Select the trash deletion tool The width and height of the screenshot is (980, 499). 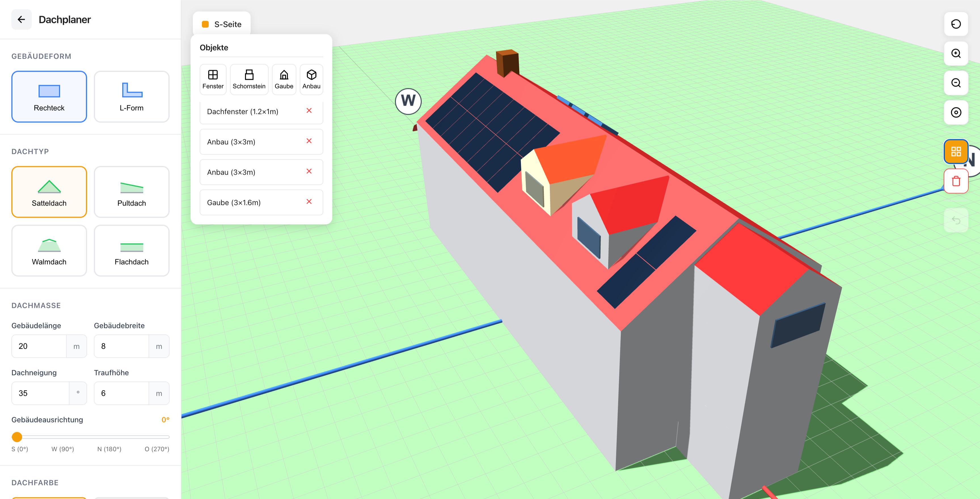(956, 181)
